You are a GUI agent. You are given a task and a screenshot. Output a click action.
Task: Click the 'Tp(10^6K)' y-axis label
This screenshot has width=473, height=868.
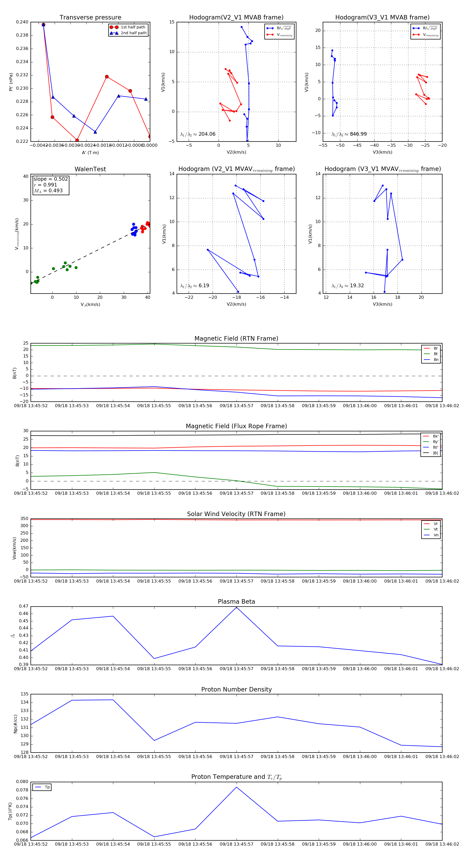pyautogui.click(x=11, y=811)
